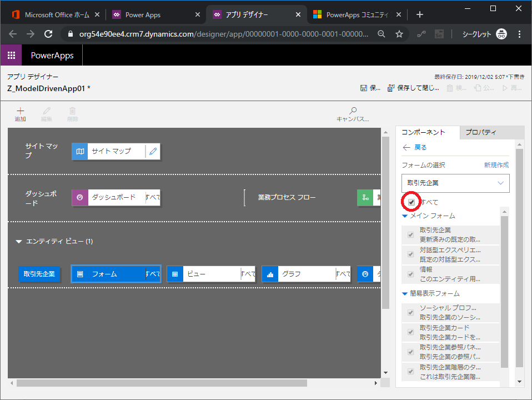This screenshot has height=400, width=532.
Task: Toggle the 取引先企業 main form checkbox
Action: (x=410, y=234)
